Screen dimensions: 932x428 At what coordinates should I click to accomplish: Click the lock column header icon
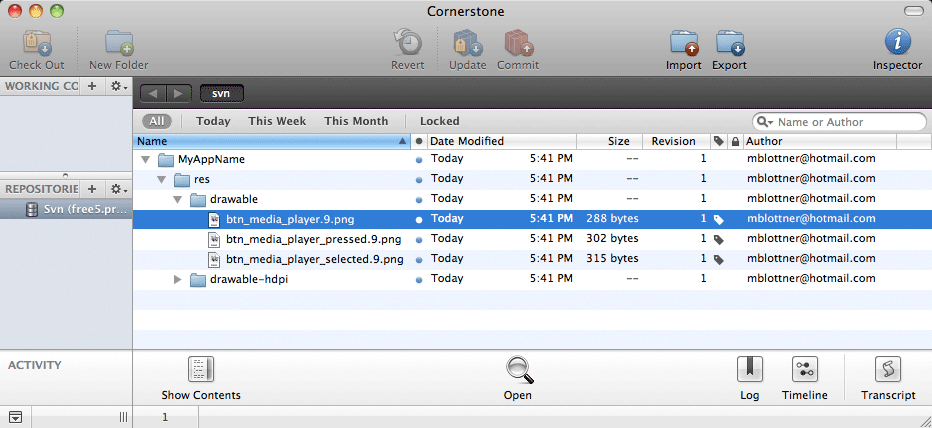(x=735, y=141)
